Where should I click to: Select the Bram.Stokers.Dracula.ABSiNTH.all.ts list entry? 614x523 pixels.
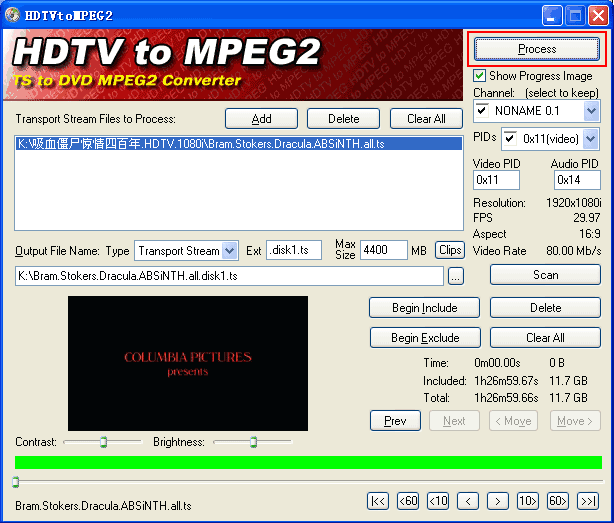tap(238, 144)
